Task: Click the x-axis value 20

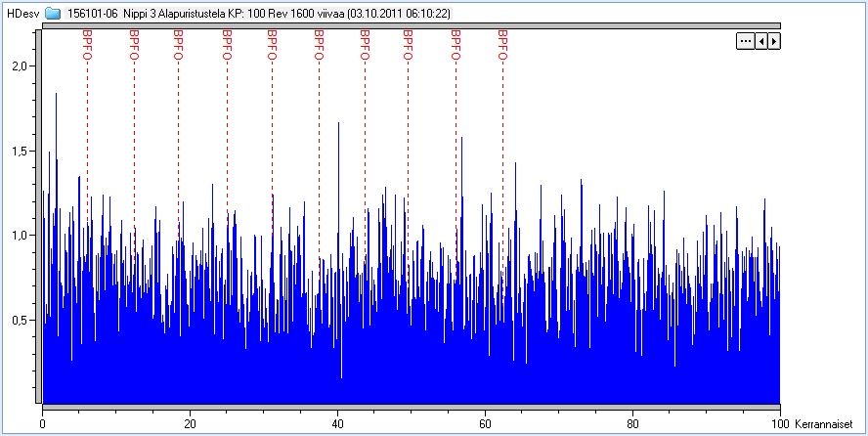Action: pos(190,424)
